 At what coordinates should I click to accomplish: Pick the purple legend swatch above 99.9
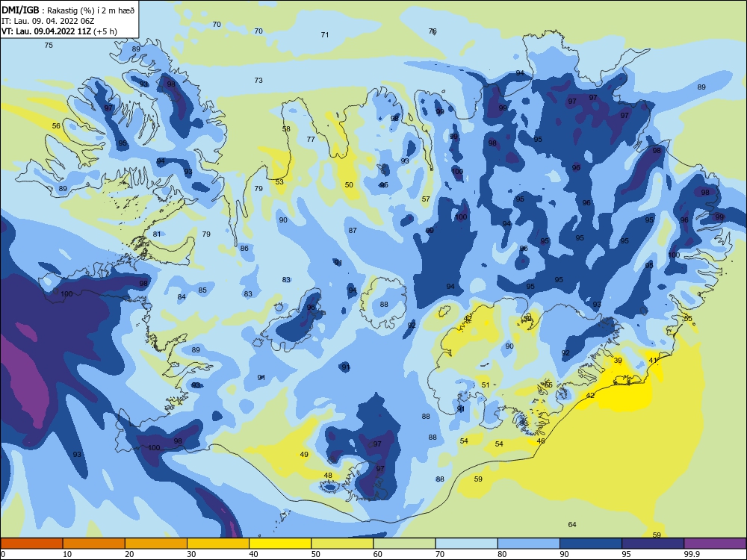pos(715,544)
